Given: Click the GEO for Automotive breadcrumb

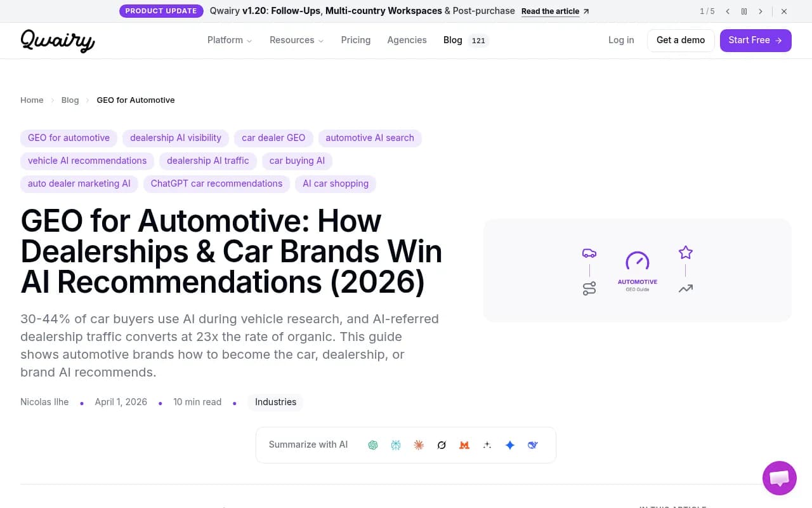Looking at the screenshot, I should pos(136,100).
